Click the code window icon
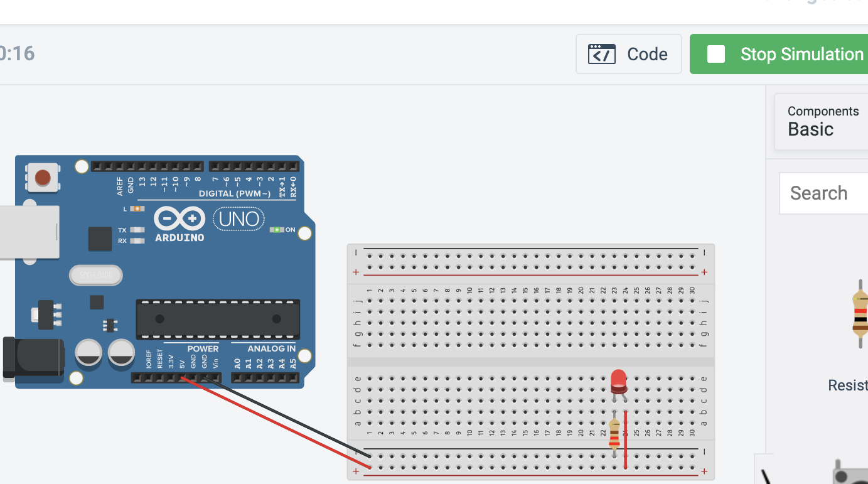 point(601,54)
